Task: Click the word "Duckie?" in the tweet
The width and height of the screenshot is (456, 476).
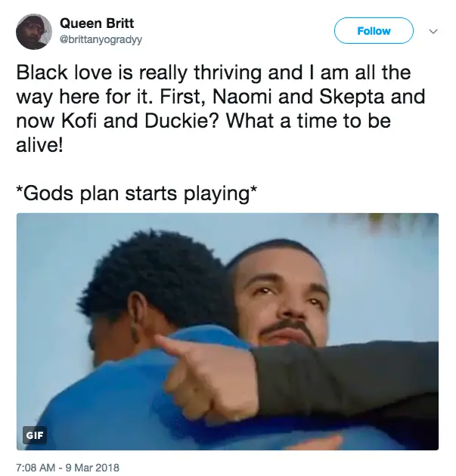Action: coord(181,121)
